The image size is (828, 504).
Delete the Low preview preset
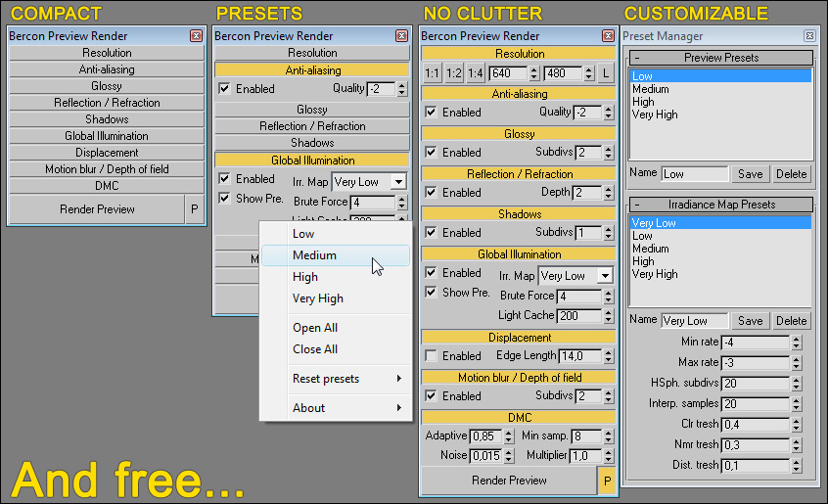(x=791, y=174)
